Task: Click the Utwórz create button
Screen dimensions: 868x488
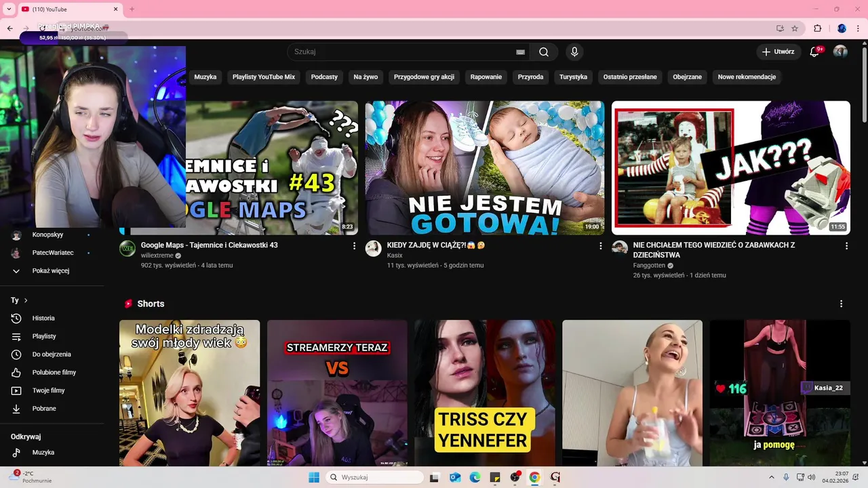Action: 778,52
